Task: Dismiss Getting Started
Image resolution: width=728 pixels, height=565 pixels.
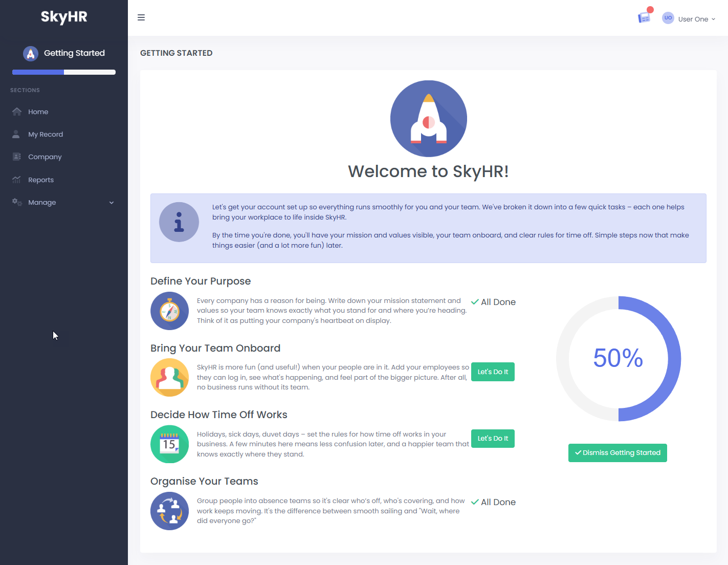Action: (617, 453)
